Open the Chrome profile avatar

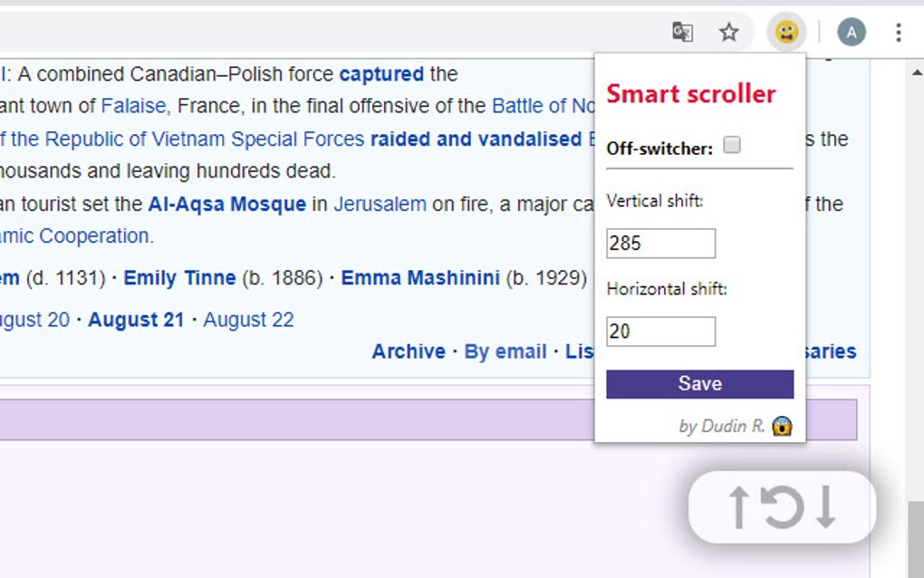(851, 32)
